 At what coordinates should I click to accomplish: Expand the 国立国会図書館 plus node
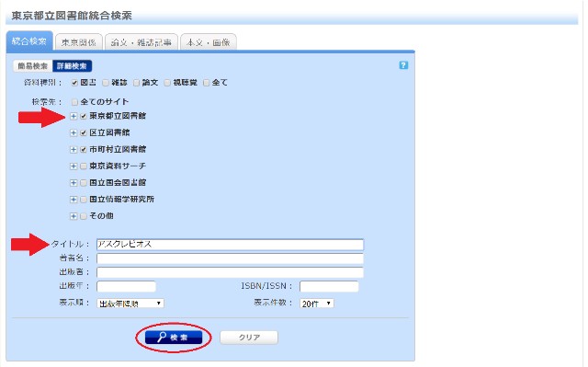(73, 183)
